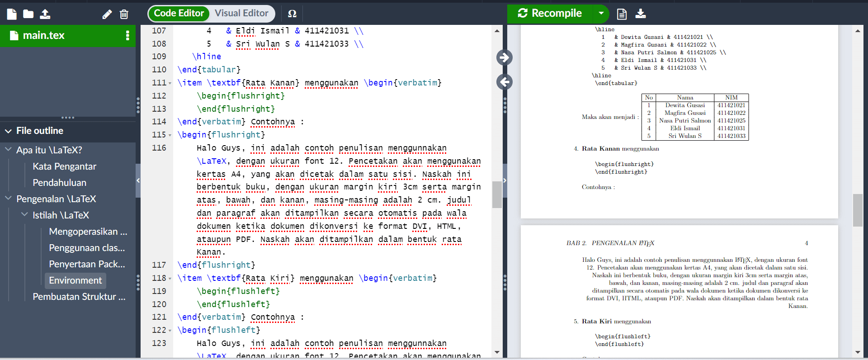The height and width of the screenshot is (360, 868).
Task: Click the PDF preview scrollbar up arrow
Action: coord(858,31)
